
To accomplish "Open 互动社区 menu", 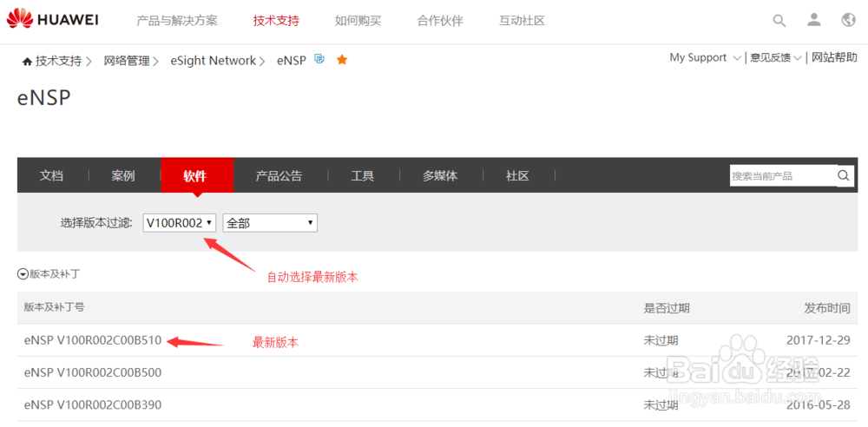I will (522, 21).
